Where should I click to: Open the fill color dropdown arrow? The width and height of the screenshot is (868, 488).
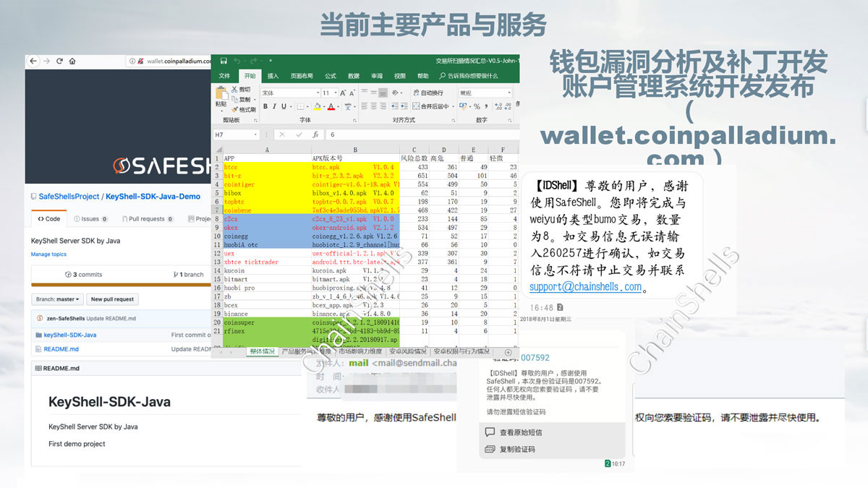click(x=324, y=106)
